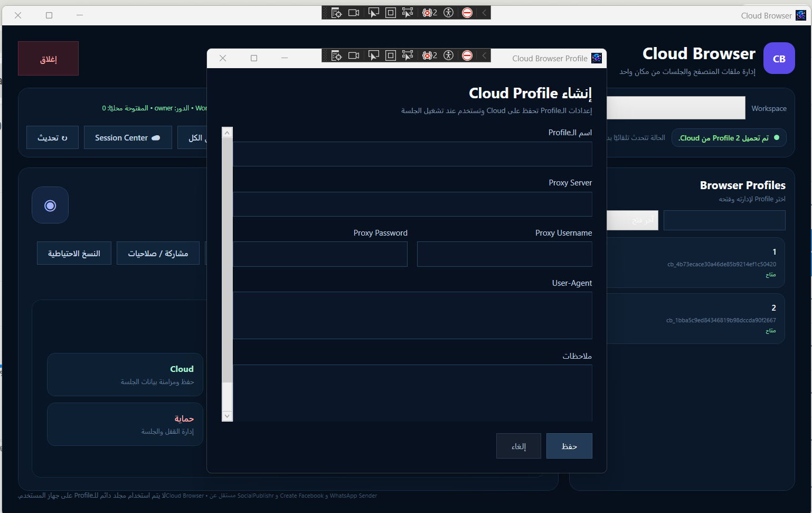The height and width of the screenshot is (513, 812).
Task: Focus the Proxy Server input field
Action: click(412, 204)
